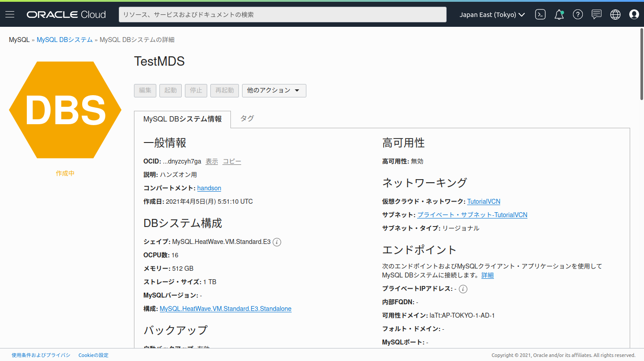Click the MySQL DBシステムの詳細 breadcrumb text

(x=137, y=40)
